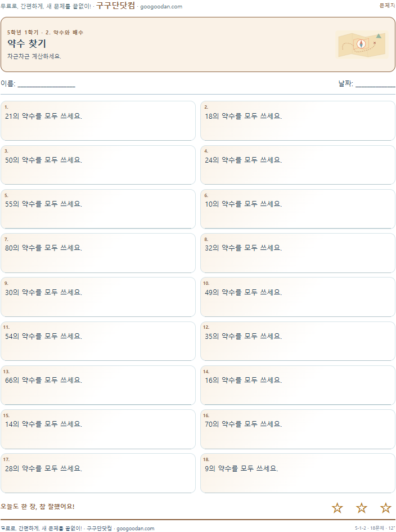The height and width of the screenshot is (532, 396).
Task: Select problem 10 box about 49의 약수
Action: [298, 297]
